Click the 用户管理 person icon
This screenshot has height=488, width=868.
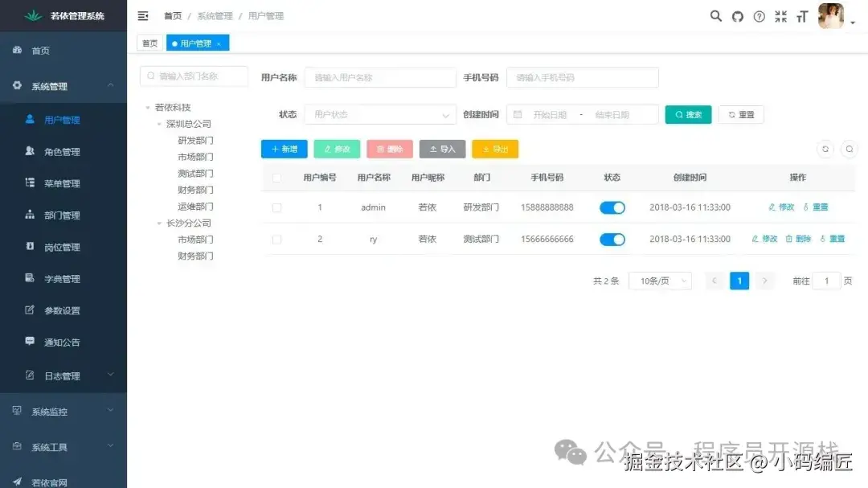point(30,119)
